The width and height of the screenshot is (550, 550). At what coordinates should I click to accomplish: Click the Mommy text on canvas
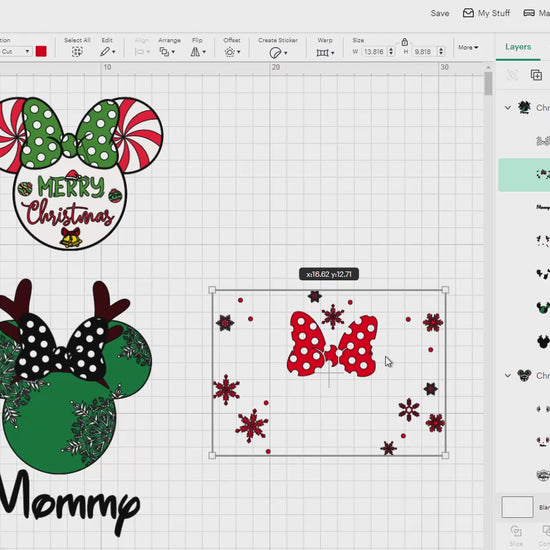[69, 502]
